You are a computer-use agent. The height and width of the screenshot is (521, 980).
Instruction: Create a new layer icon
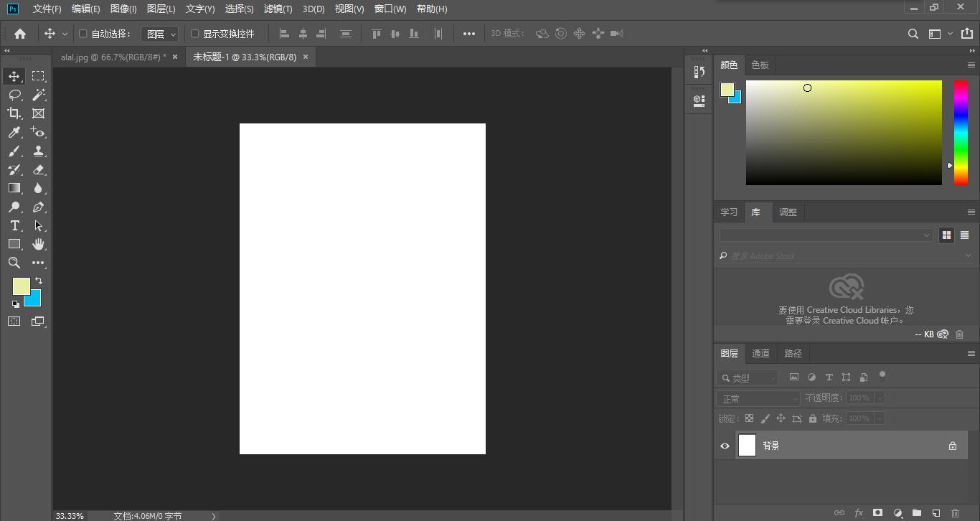936,513
